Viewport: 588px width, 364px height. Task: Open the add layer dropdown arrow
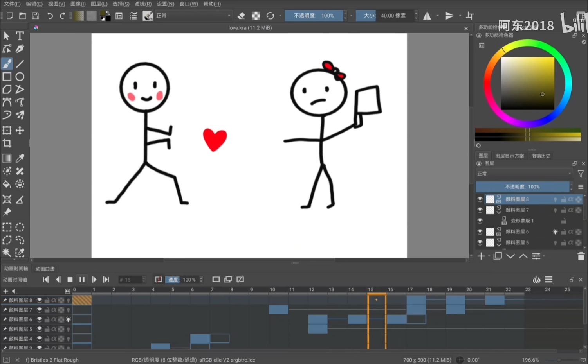(489, 256)
